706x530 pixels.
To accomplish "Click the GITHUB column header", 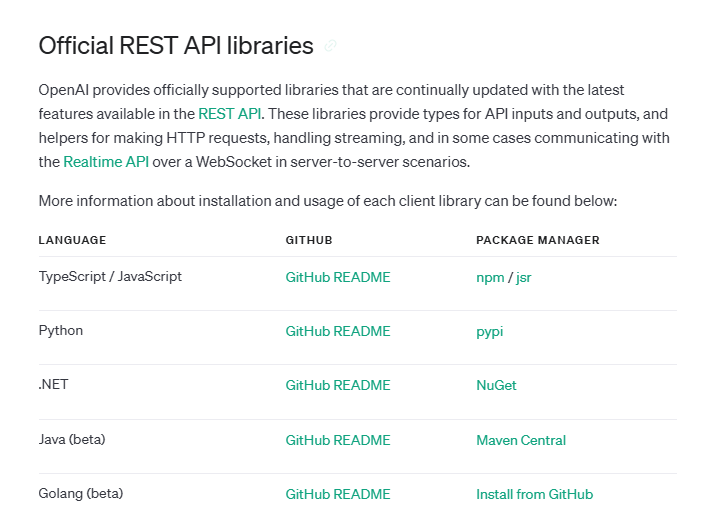I will point(309,240).
